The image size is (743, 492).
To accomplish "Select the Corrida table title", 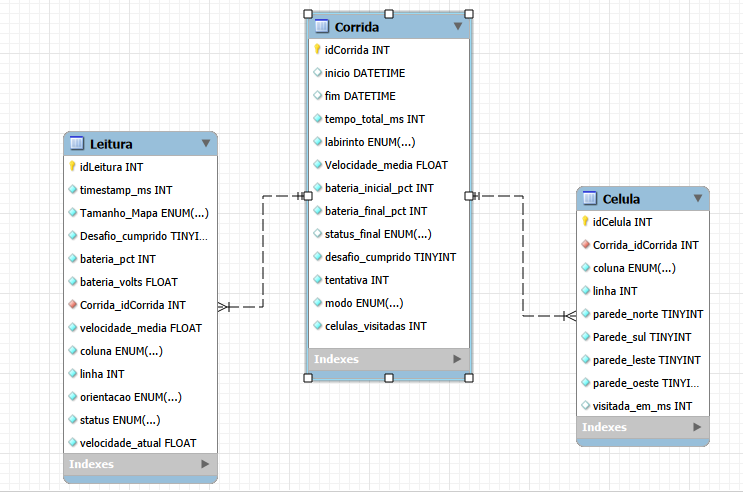I will [x=357, y=27].
